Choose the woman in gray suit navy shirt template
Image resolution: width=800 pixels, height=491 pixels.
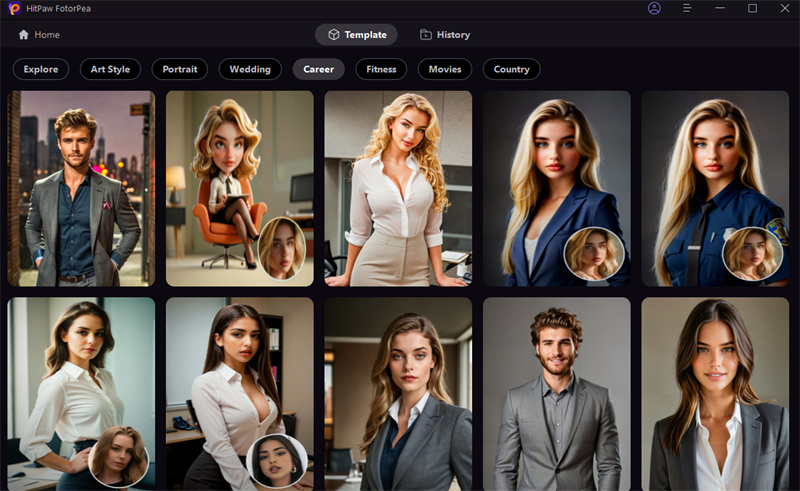pyautogui.click(x=398, y=394)
